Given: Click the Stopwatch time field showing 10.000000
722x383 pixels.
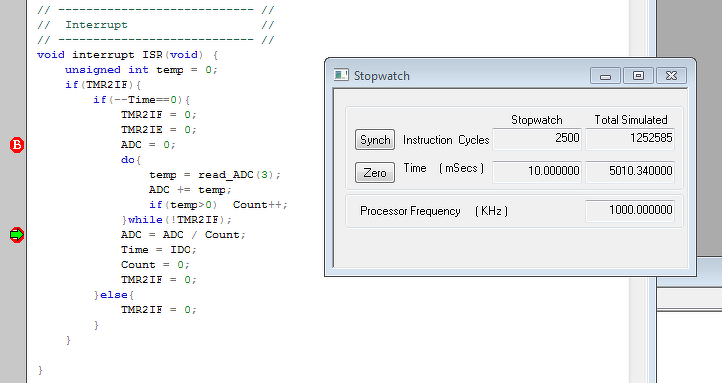Looking at the screenshot, I should tap(537, 172).
